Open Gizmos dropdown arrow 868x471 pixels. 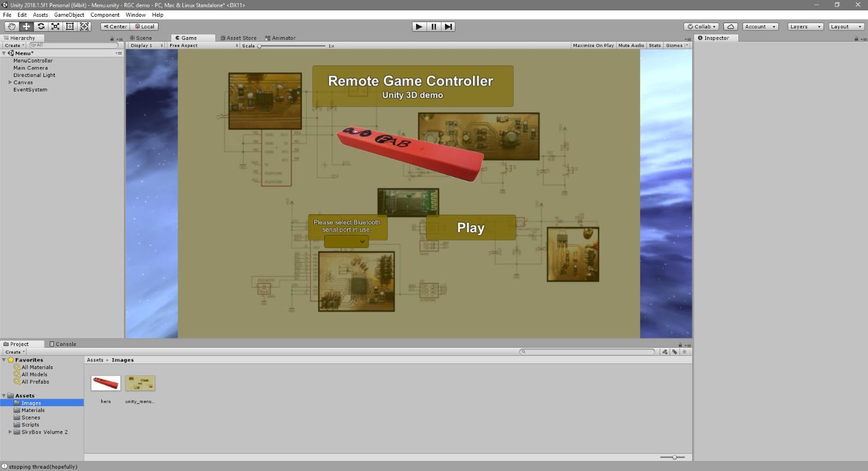(x=687, y=46)
